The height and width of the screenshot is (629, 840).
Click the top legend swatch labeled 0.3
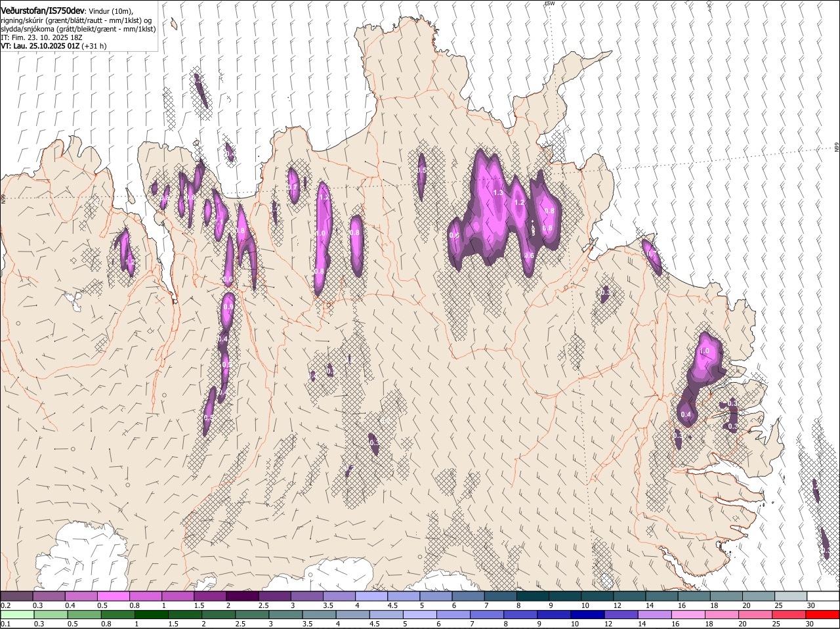click(x=49, y=596)
